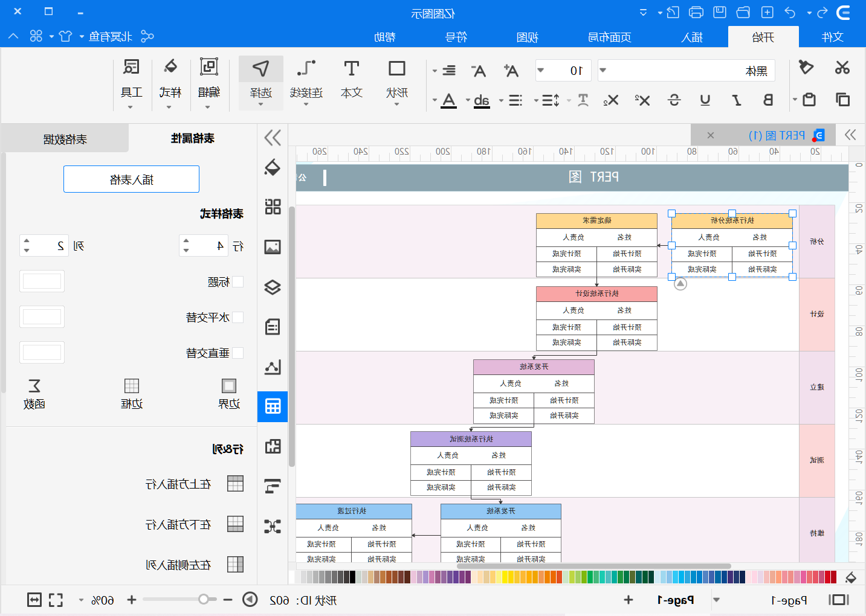The image size is (866, 616).
Task: Increase the 行 row count stepper
Action: click(x=186, y=241)
